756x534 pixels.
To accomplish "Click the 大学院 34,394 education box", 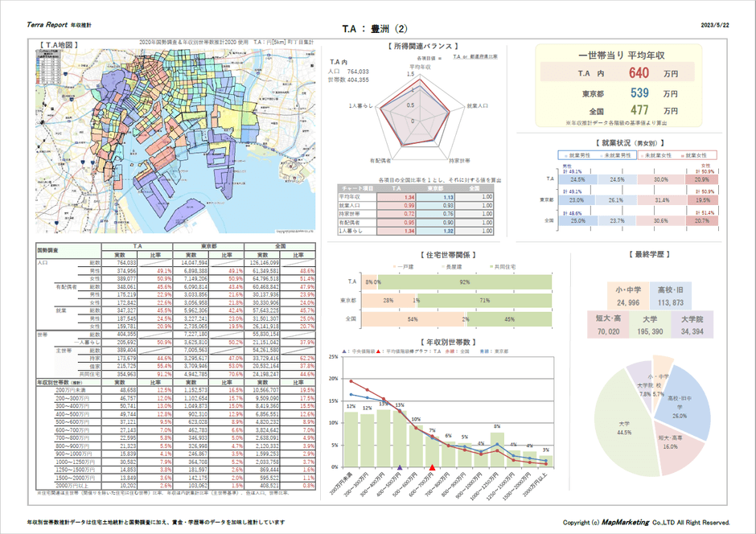I will point(698,324).
